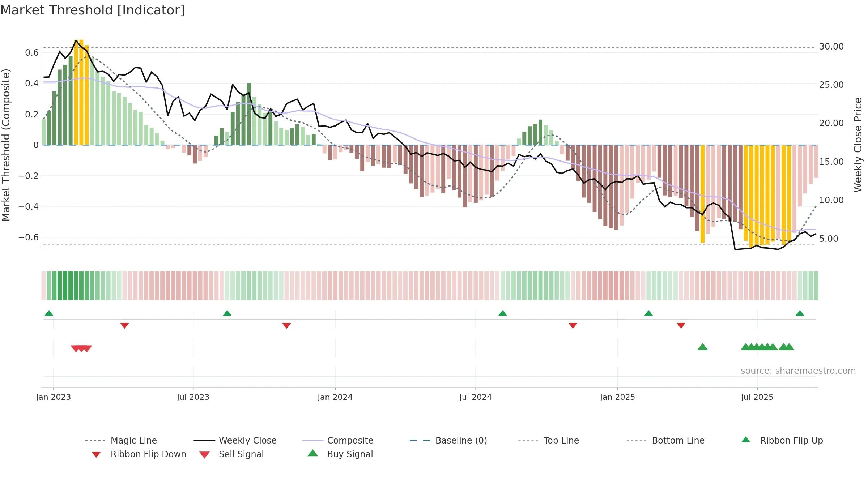Click the 0.6 tick on the left axis
This screenshot has height=488, width=868.
pyautogui.click(x=32, y=53)
